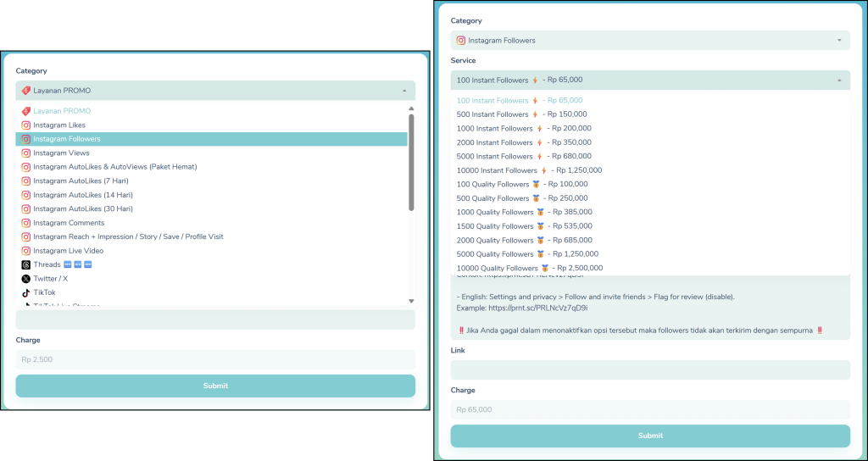Collapse the Service dropdown showing 100 Instant Followers
This screenshot has height=461, width=868.
click(x=838, y=81)
